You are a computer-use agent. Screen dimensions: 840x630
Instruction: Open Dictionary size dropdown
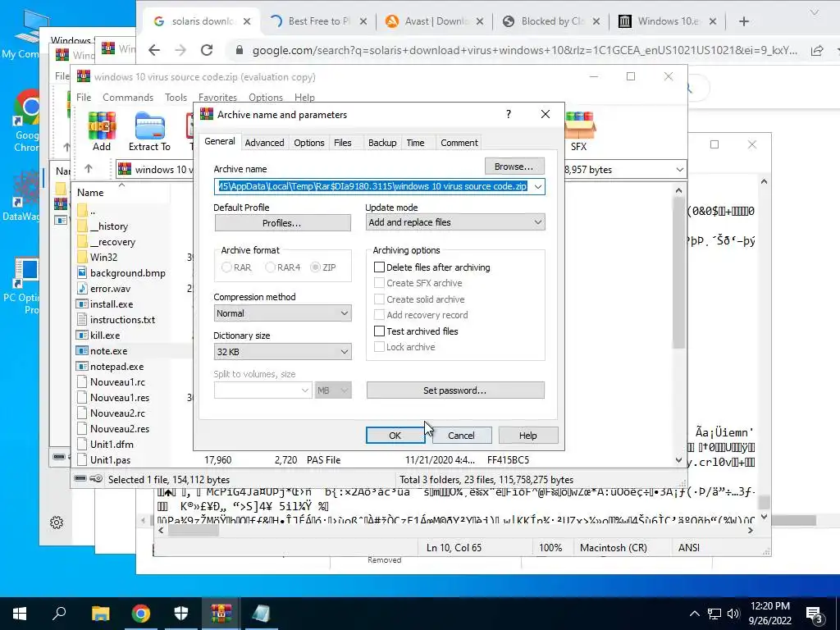(x=282, y=352)
